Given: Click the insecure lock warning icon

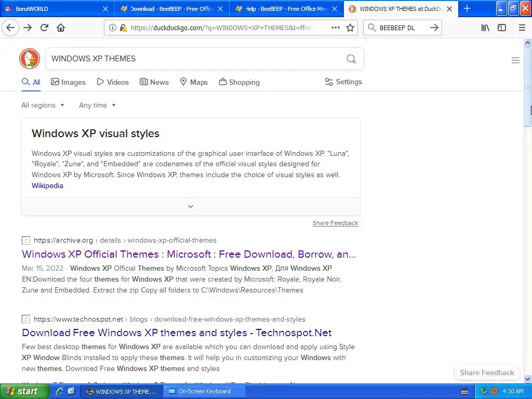Looking at the screenshot, I should pos(123,28).
